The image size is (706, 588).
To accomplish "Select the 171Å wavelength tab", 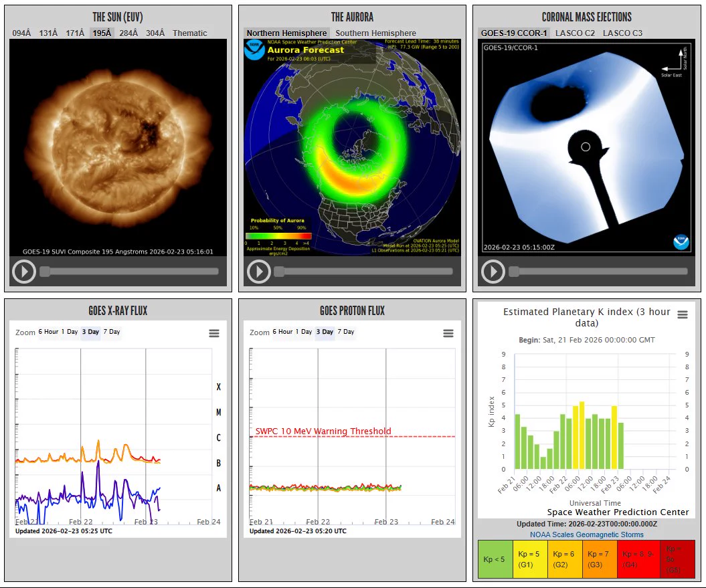I will pyautogui.click(x=75, y=33).
